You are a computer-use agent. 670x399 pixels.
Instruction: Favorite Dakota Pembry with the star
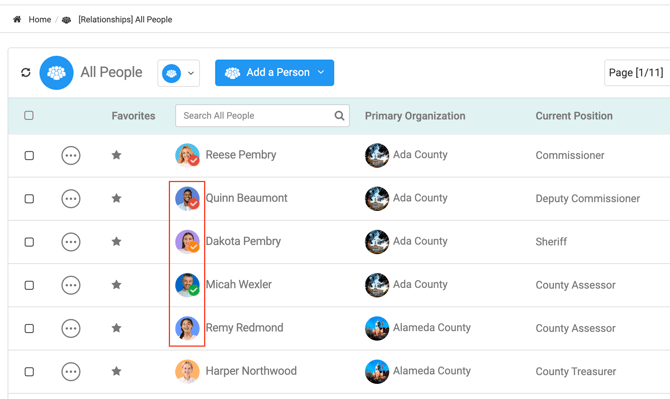click(x=116, y=241)
